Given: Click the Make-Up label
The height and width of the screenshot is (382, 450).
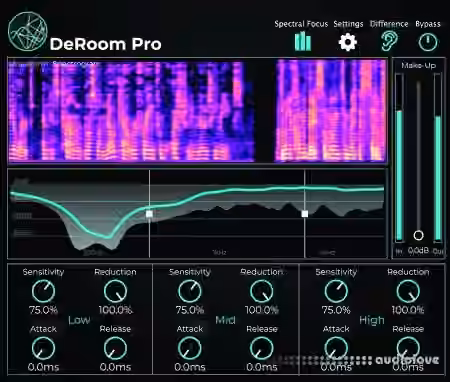Looking at the screenshot, I should click(x=419, y=66).
